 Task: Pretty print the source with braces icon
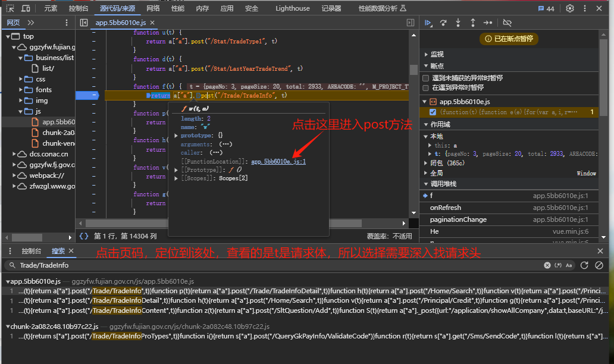84,236
